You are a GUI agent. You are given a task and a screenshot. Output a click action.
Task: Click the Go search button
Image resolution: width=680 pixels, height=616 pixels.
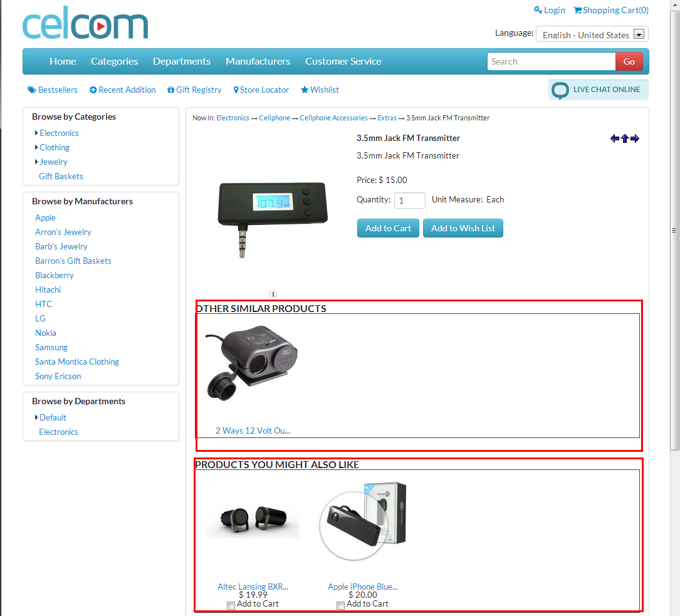[x=629, y=61]
